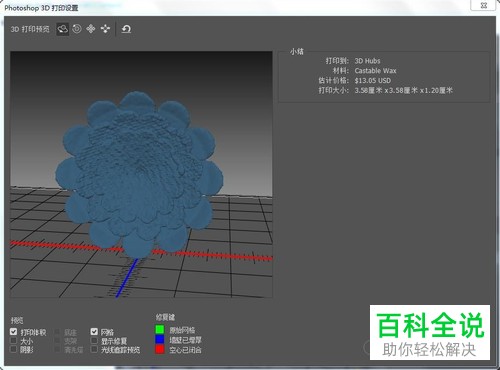Click the print size dimensions value
Screen dimensions: 500x370
(x=404, y=90)
